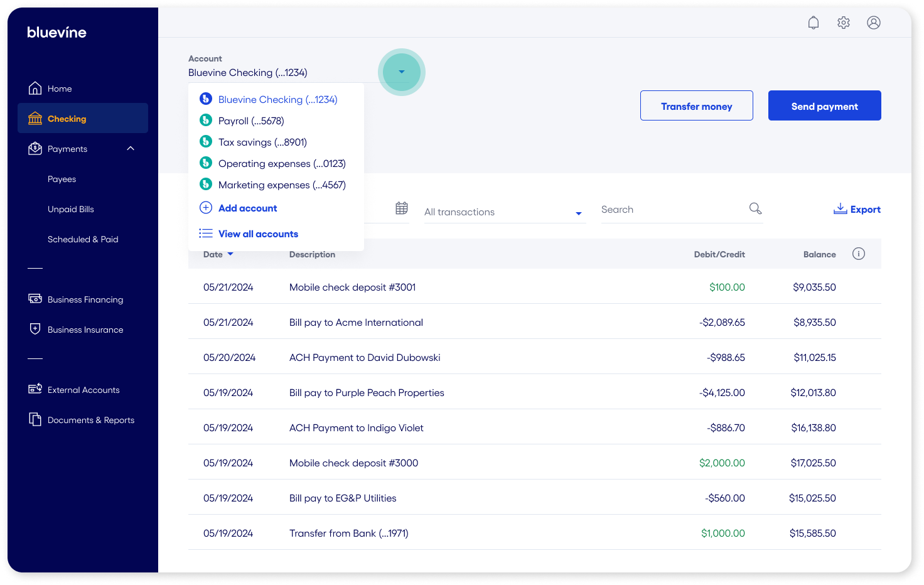Click the $2,000.00 credit amount

coord(722,463)
